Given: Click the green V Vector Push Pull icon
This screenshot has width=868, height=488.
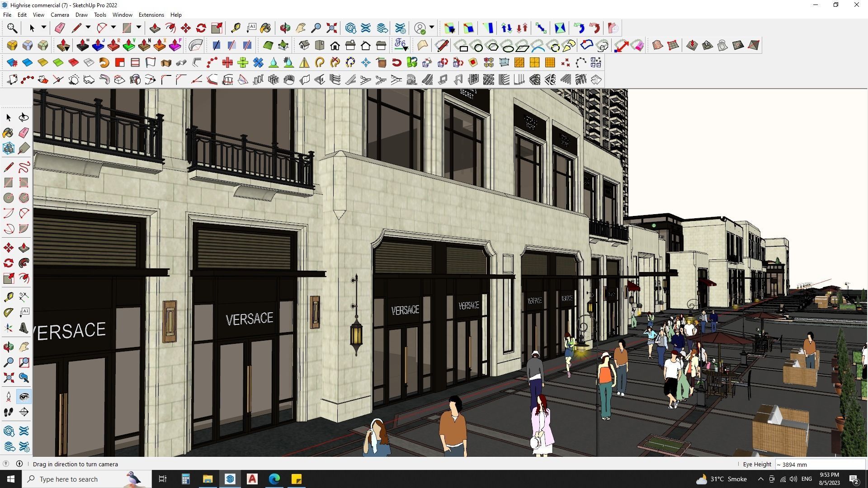Looking at the screenshot, I should click(x=129, y=45).
